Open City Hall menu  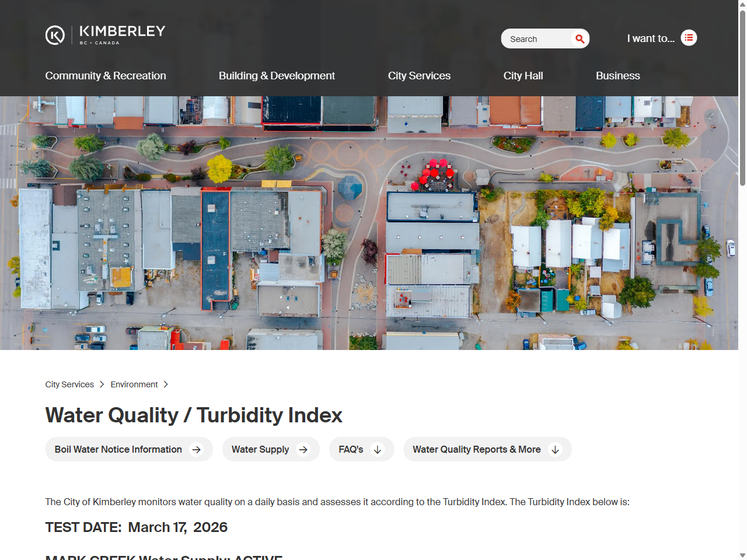tap(523, 76)
